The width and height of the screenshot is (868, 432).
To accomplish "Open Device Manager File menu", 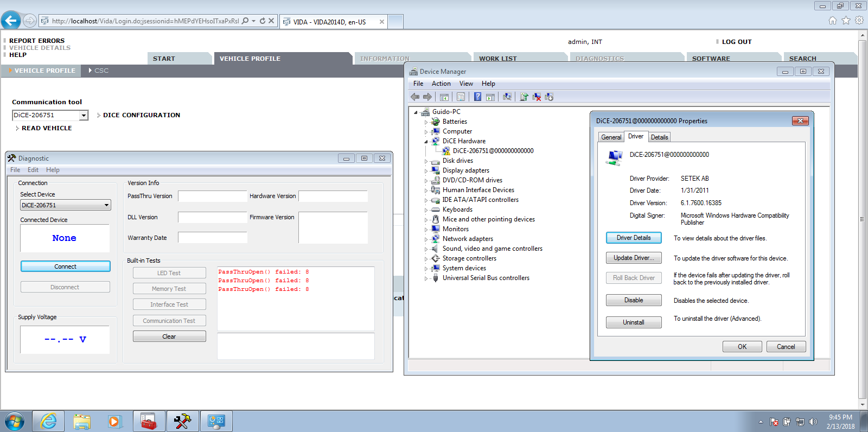I will tap(418, 84).
